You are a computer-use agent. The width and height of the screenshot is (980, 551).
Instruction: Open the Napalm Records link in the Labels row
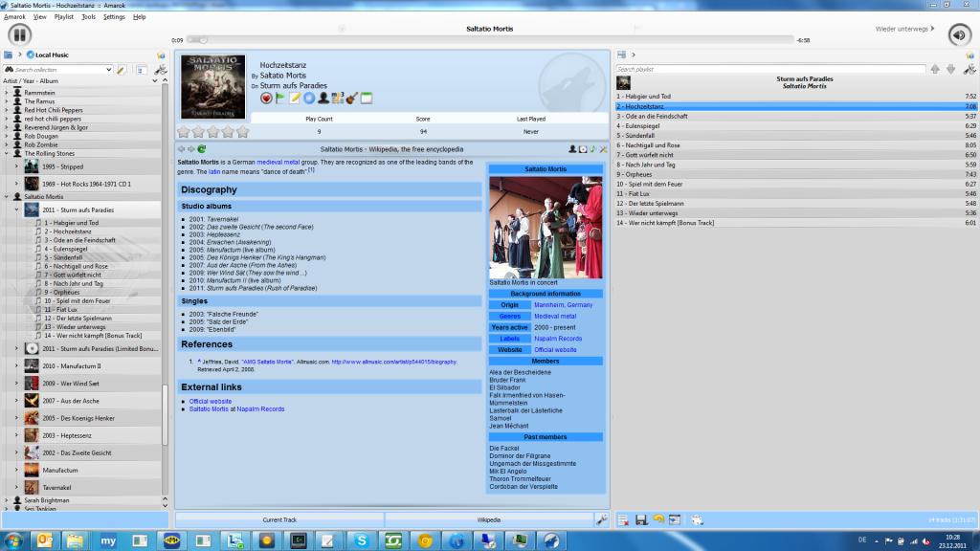pos(558,339)
